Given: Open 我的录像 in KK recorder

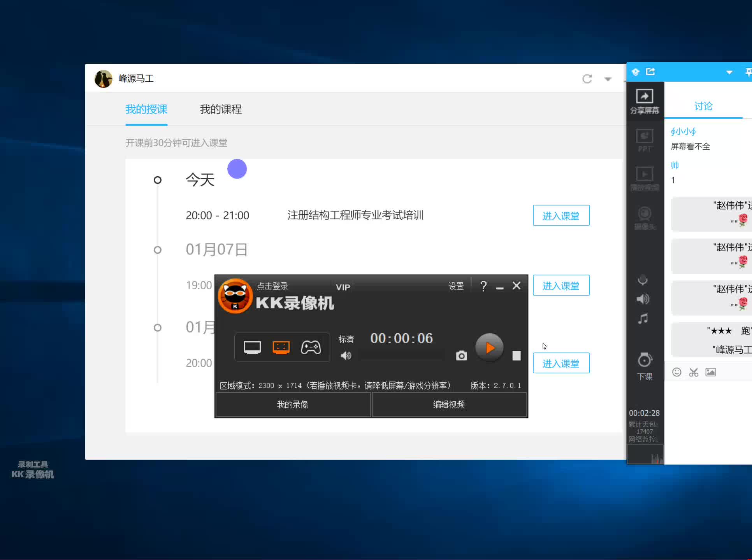Looking at the screenshot, I should point(292,404).
